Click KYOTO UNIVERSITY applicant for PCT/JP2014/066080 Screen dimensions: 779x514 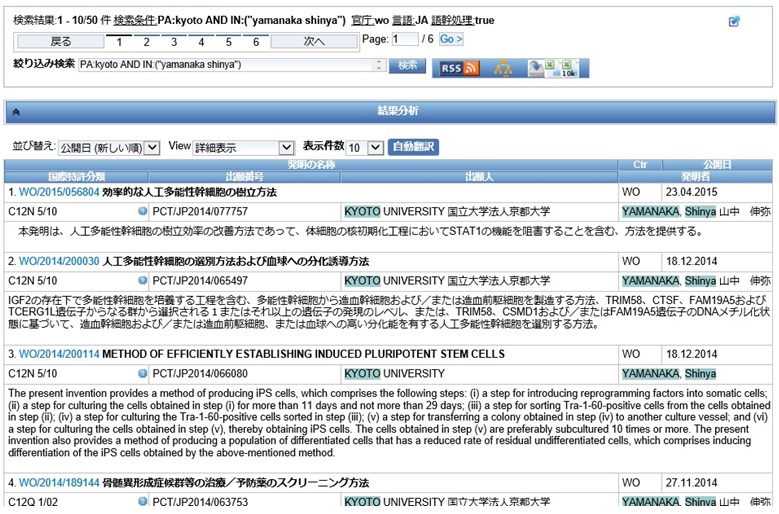click(394, 373)
